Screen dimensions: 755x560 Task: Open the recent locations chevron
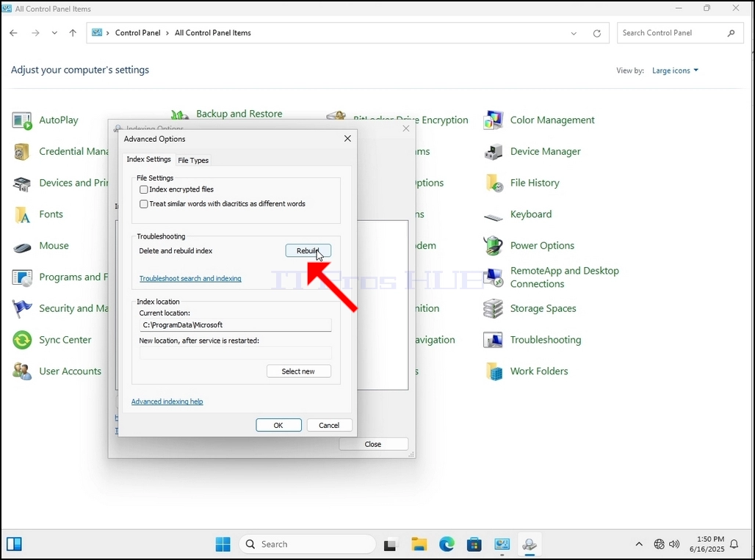point(54,33)
